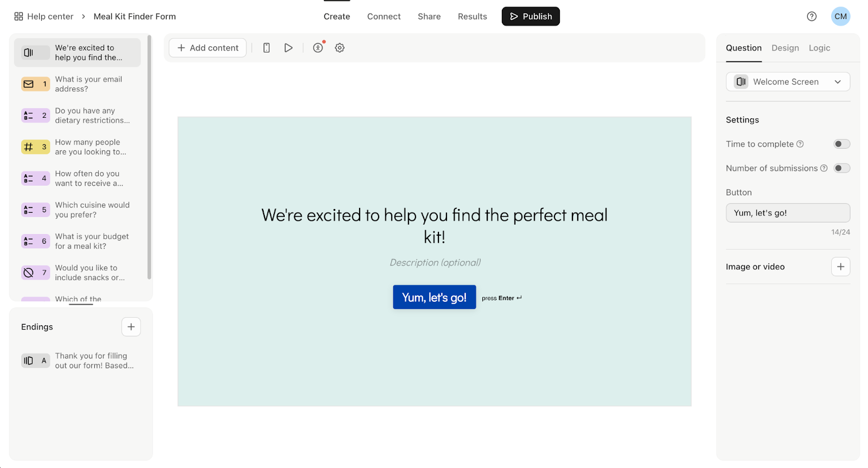This screenshot has width=868, height=468.
Task: Open the CM account avatar
Action: [840, 16]
